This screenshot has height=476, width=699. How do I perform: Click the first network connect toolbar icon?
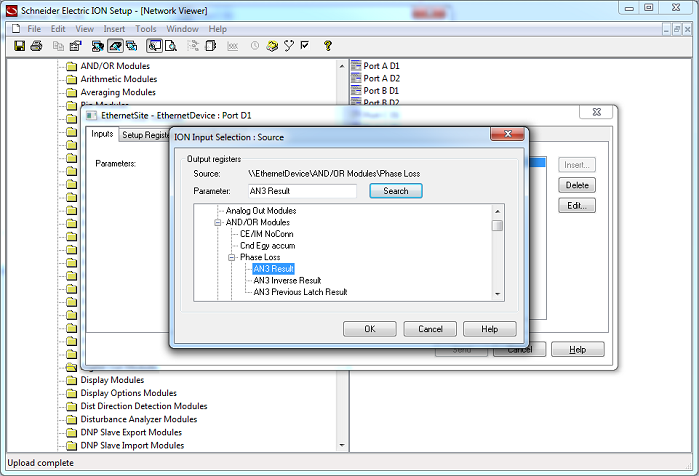pos(97,45)
